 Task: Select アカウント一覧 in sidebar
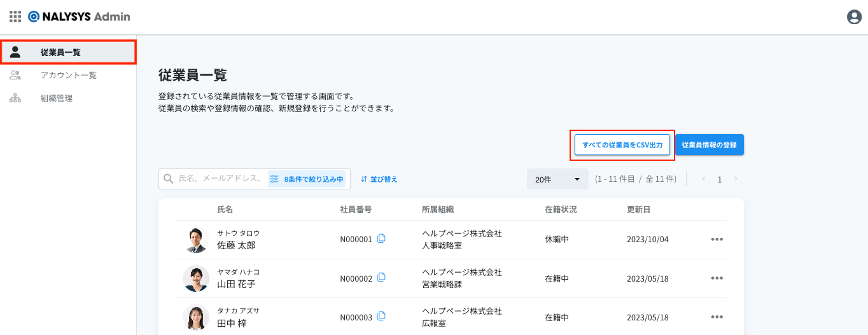tap(68, 75)
